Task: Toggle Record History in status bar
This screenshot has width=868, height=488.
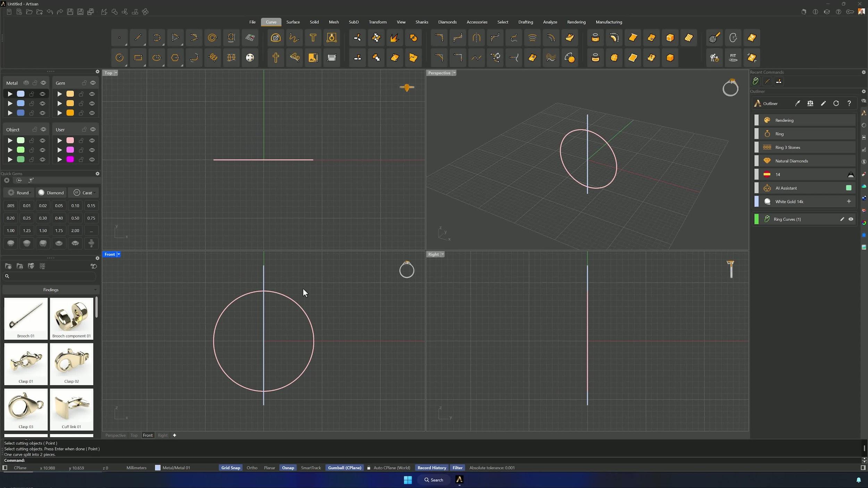Action: (x=432, y=468)
